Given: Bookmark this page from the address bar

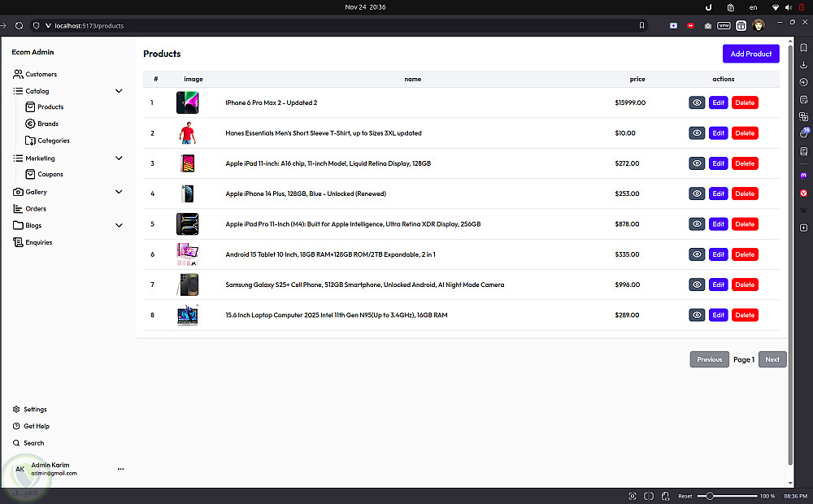Looking at the screenshot, I should click(x=641, y=25).
